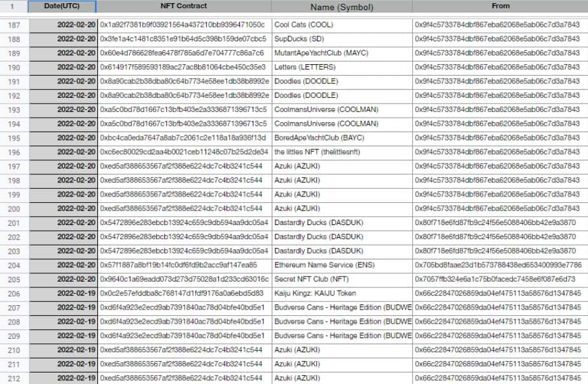Click the BoredApeYachtClub (BAYC) cell
Screen dimensions: 588x384
pyautogui.click(x=342, y=138)
